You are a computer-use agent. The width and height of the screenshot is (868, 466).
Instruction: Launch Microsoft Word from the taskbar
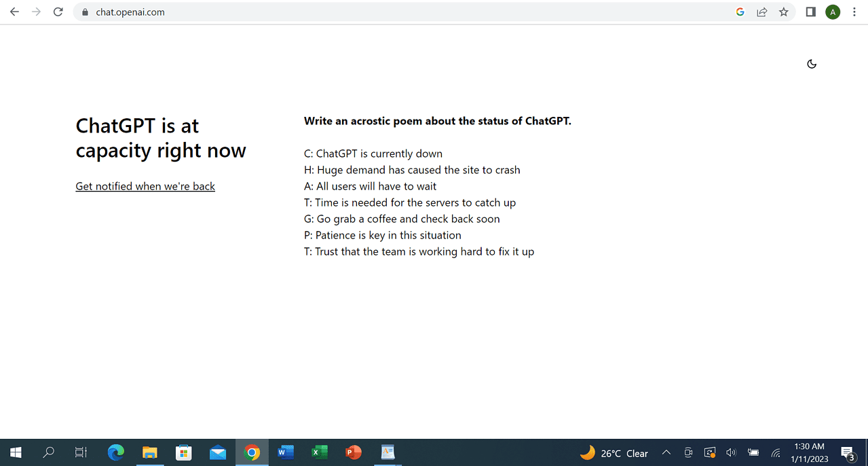click(286, 452)
